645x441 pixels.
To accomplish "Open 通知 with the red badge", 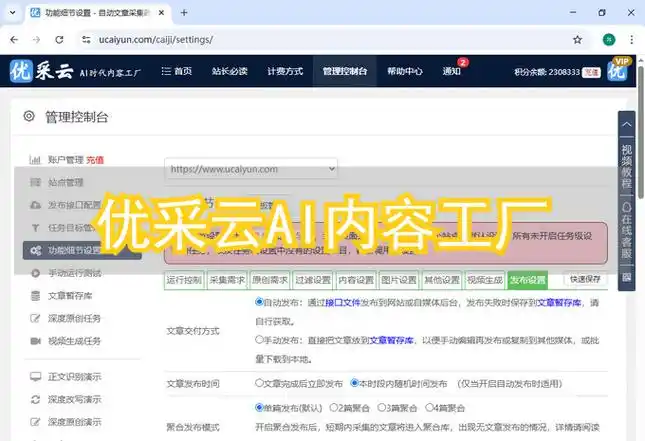I will tap(452, 71).
